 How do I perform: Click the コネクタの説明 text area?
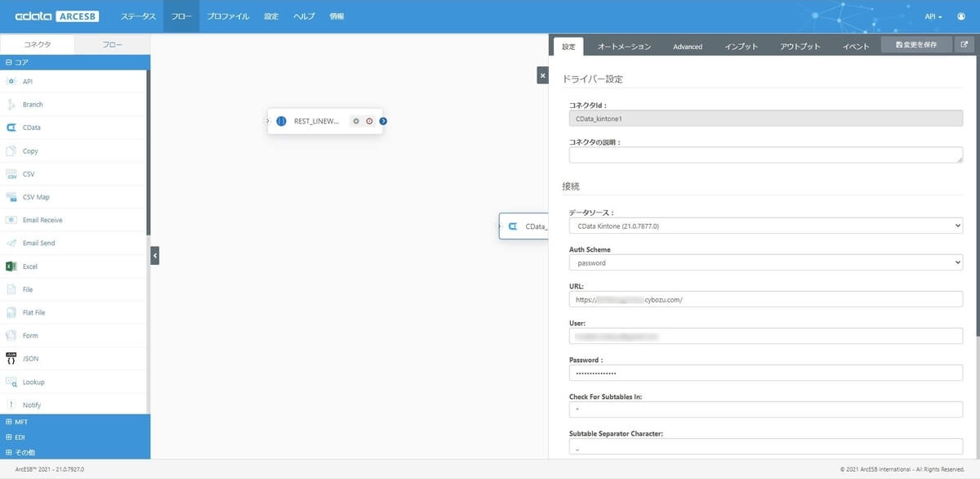tap(766, 154)
